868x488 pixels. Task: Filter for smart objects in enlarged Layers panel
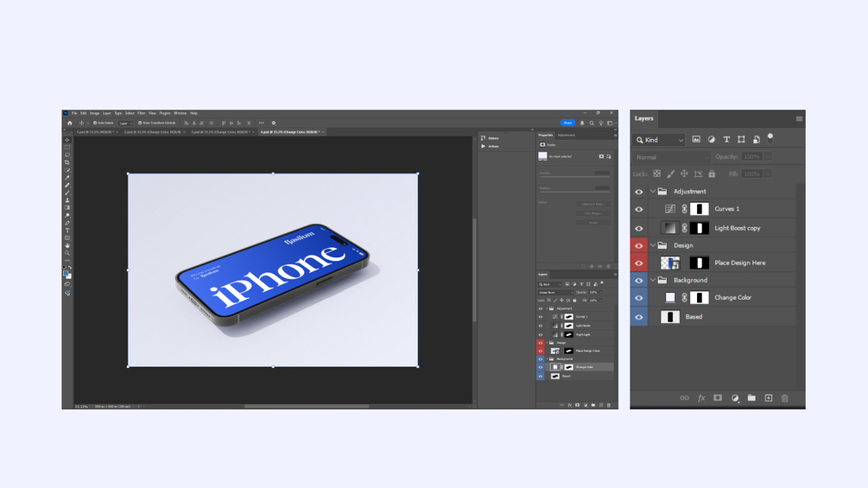pyautogui.click(x=757, y=139)
